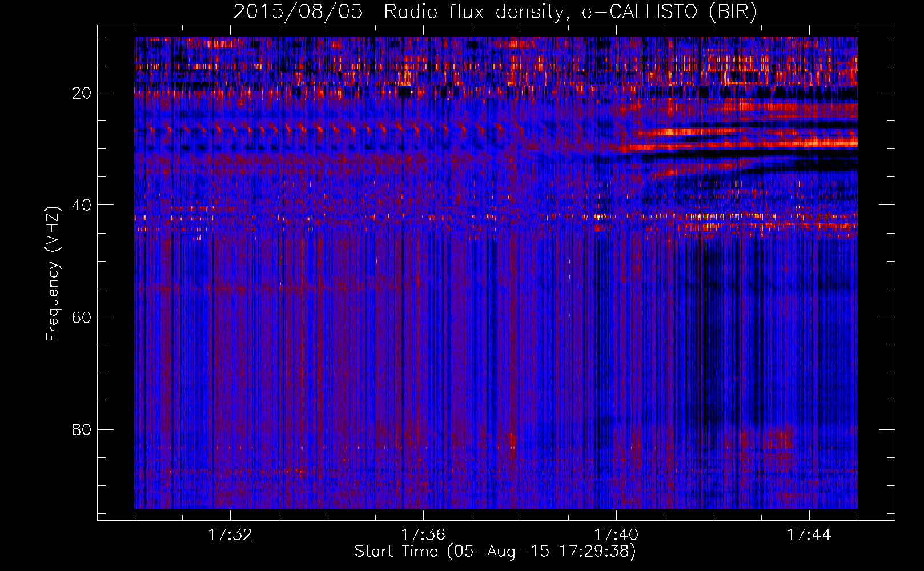The height and width of the screenshot is (571, 924).
Task: Click the 'Start Time (05-Aug-15 17:29:38)' label
Action: (x=495, y=552)
